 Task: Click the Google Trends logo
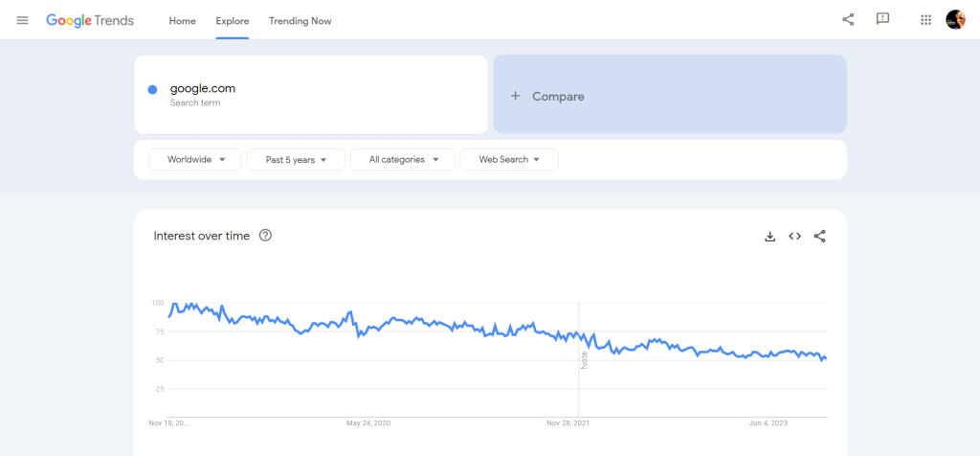click(x=90, y=21)
